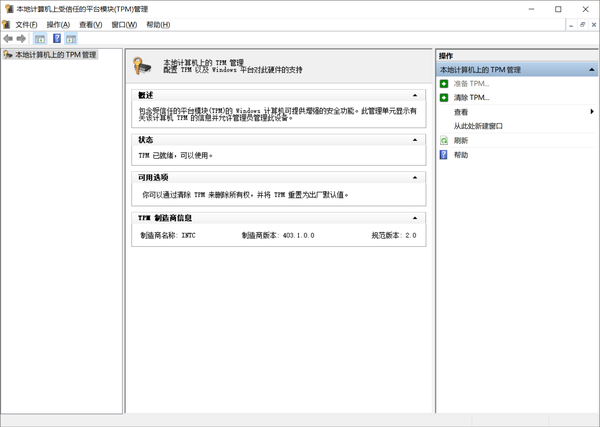Collapse the 概述 section
The width and height of the screenshot is (600, 427).
tap(415, 95)
